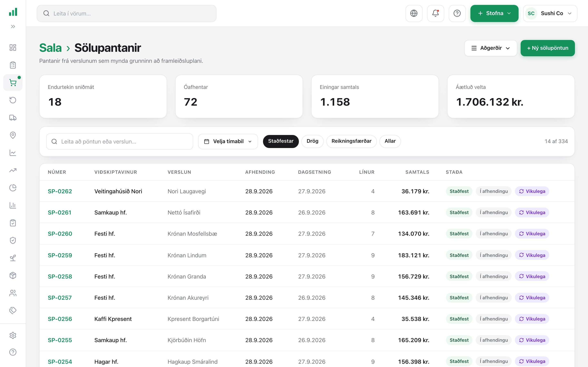Viewport: 588px width, 367px height.
Task: Select the Drög filter tab
Action: 312,141
